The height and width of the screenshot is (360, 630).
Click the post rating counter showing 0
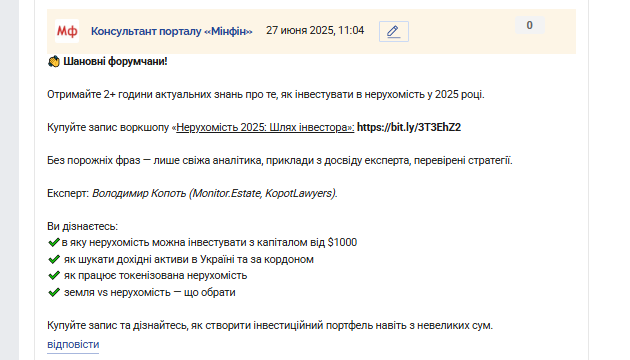(530, 25)
